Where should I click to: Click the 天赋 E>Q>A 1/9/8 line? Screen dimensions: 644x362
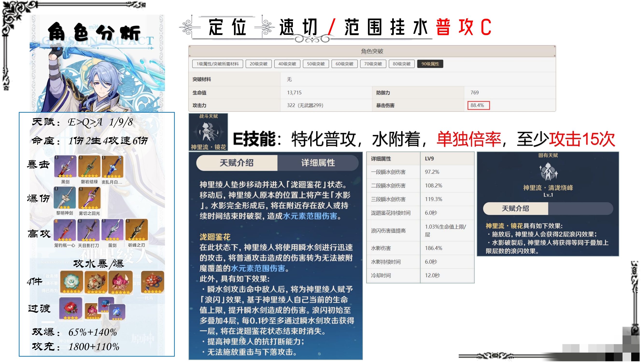pos(83,122)
